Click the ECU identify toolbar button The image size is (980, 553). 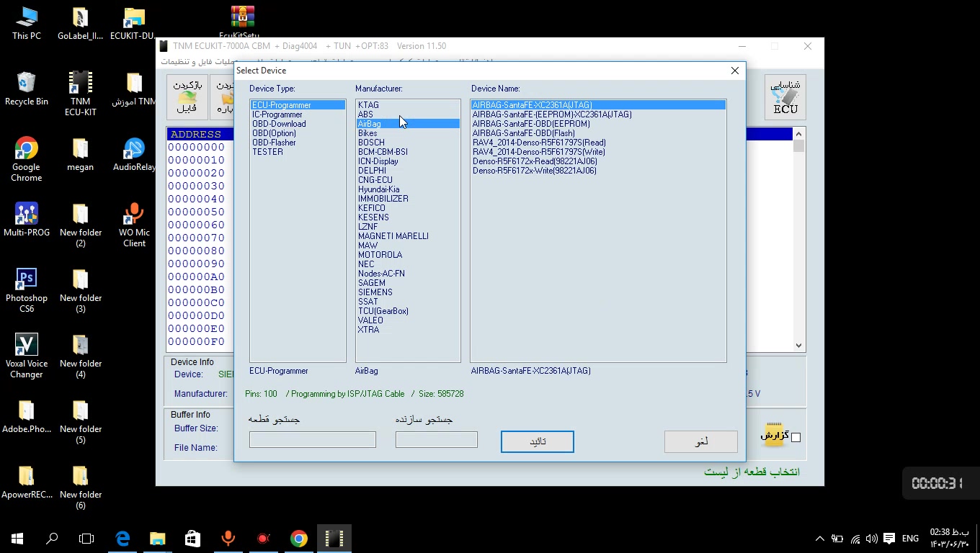785,96
